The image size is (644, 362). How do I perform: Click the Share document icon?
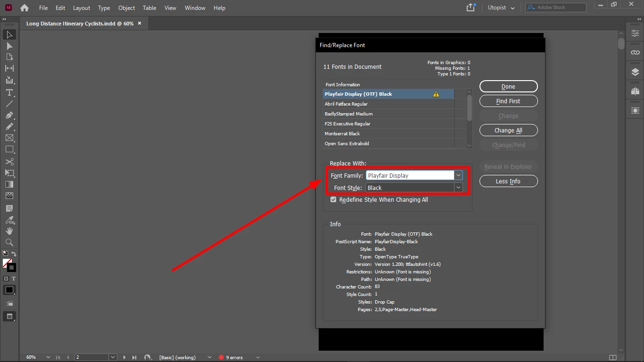471,8
